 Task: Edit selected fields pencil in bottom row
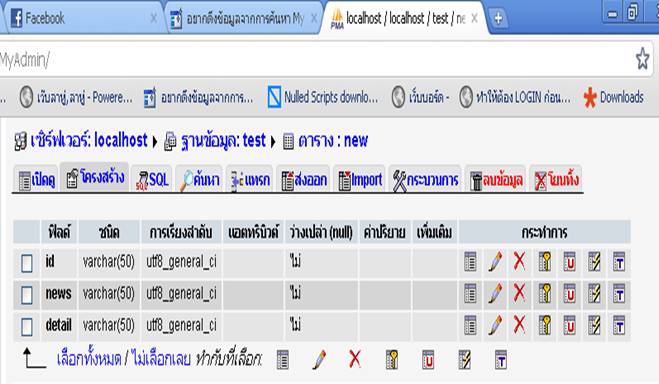coord(319,360)
